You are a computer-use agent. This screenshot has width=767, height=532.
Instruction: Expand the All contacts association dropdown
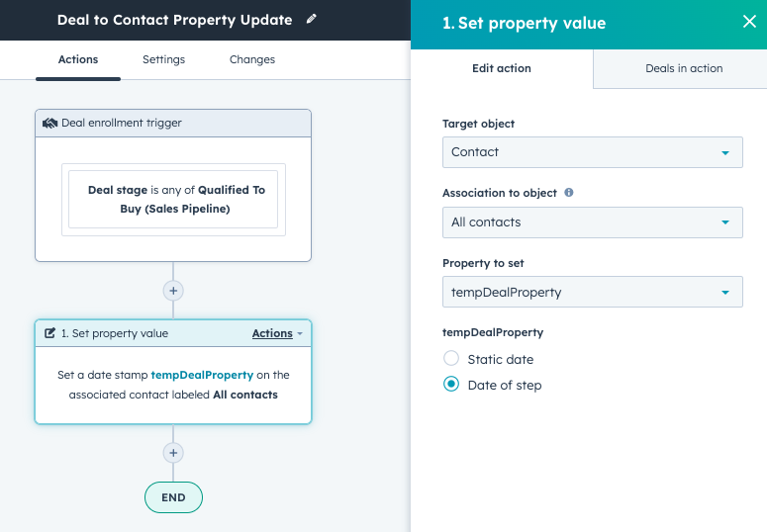(x=593, y=222)
